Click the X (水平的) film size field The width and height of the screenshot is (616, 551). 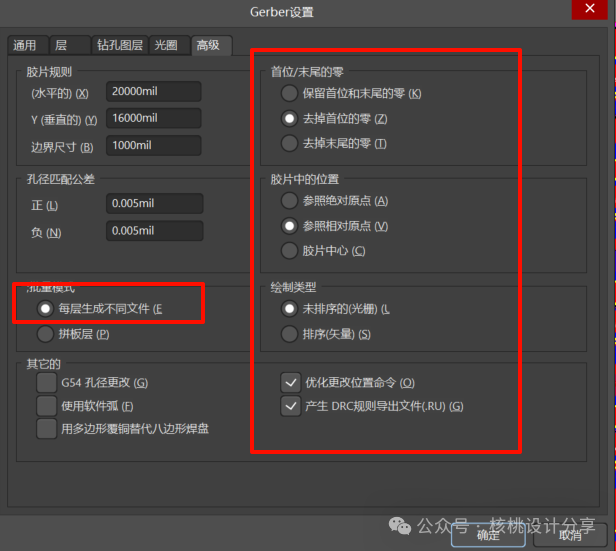tap(154, 92)
